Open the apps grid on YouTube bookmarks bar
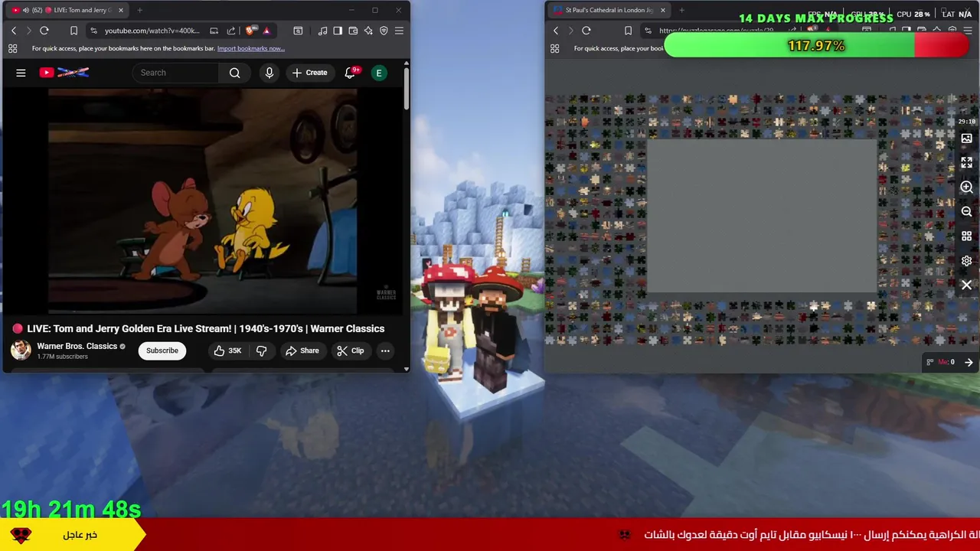Image resolution: width=980 pixels, height=551 pixels. 12,48
